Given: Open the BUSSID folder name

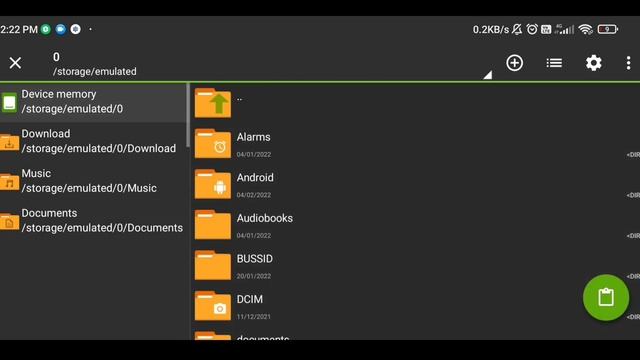Looking at the screenshot, I should 255,258.
